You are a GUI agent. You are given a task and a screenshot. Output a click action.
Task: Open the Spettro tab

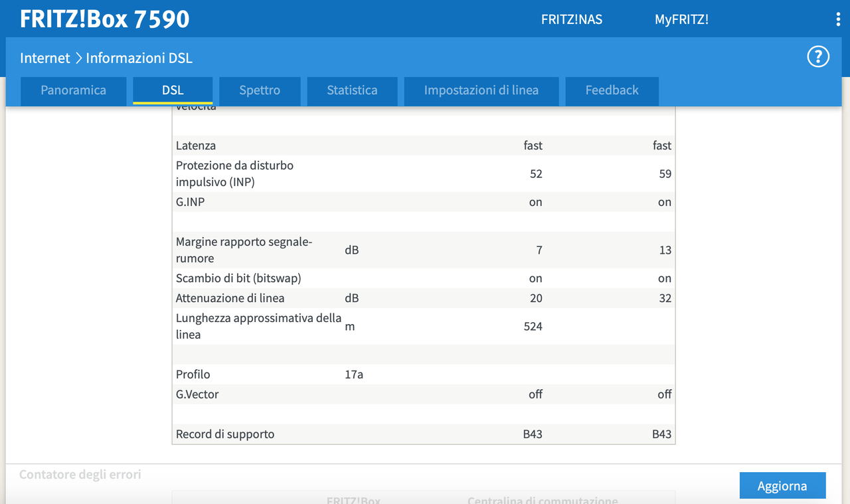click(260, 90)
